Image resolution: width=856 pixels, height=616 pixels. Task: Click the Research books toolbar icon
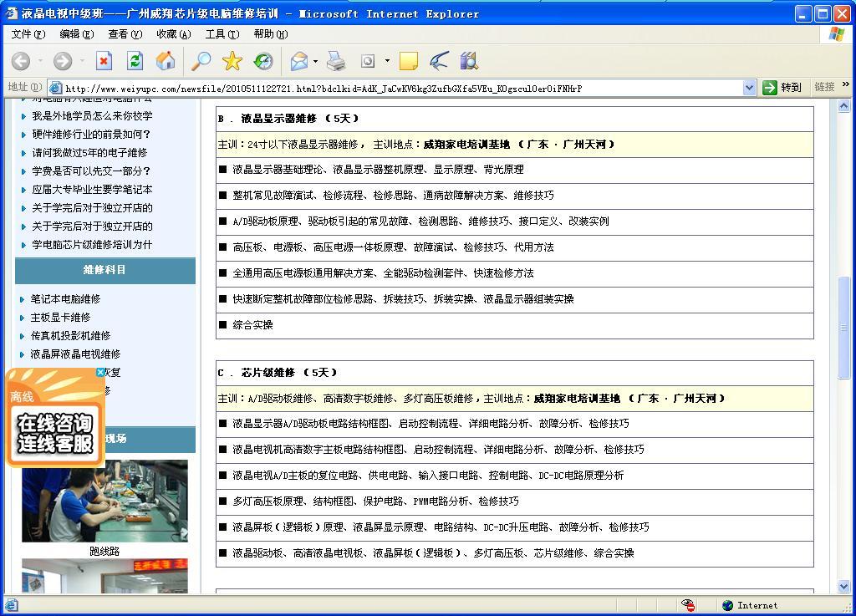[x=468, y=61]
